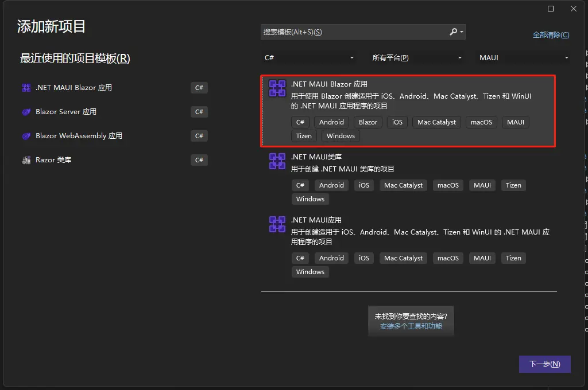Click the search magnifier icon
588x390 pixels.
[454, 32]
